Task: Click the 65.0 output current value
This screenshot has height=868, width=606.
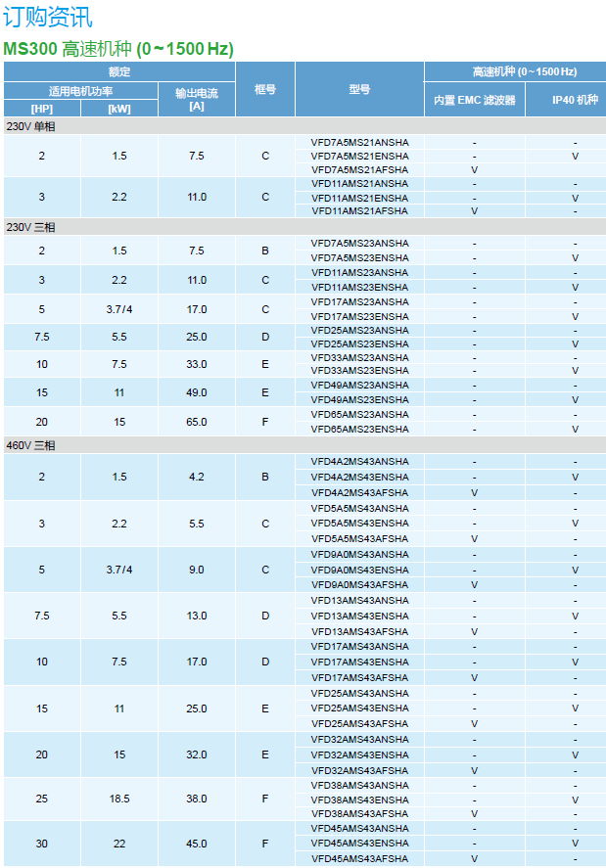Action: 197,422
